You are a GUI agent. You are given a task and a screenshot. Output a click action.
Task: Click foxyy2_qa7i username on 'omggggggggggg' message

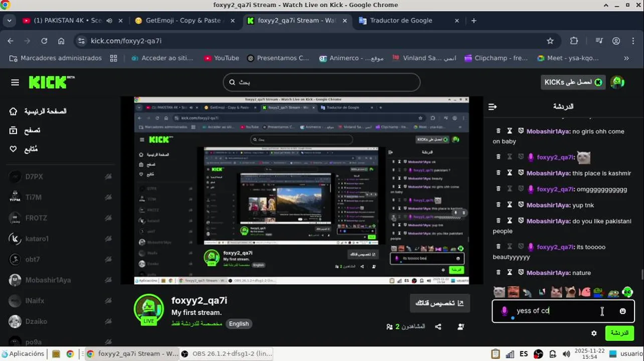[x=555, y=189]
